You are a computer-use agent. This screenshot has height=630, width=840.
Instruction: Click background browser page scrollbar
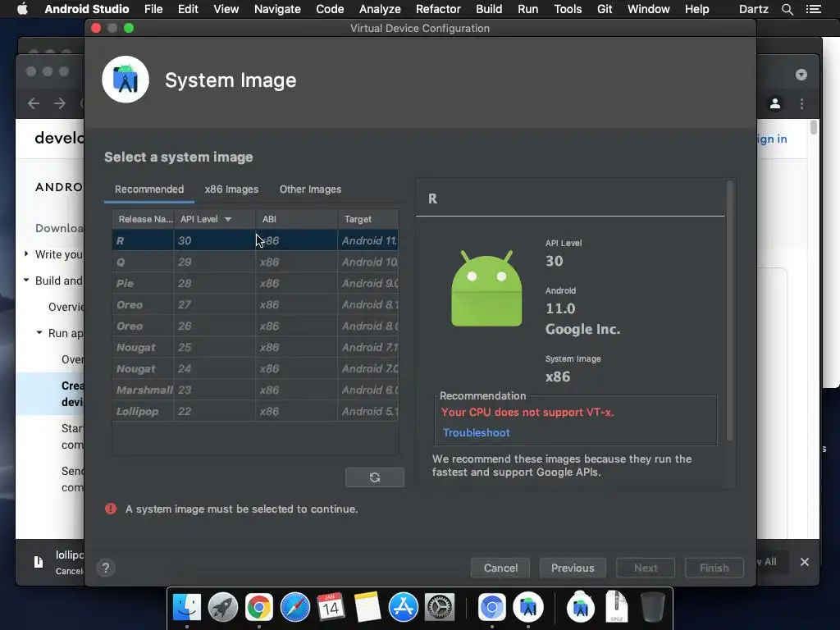814,127
